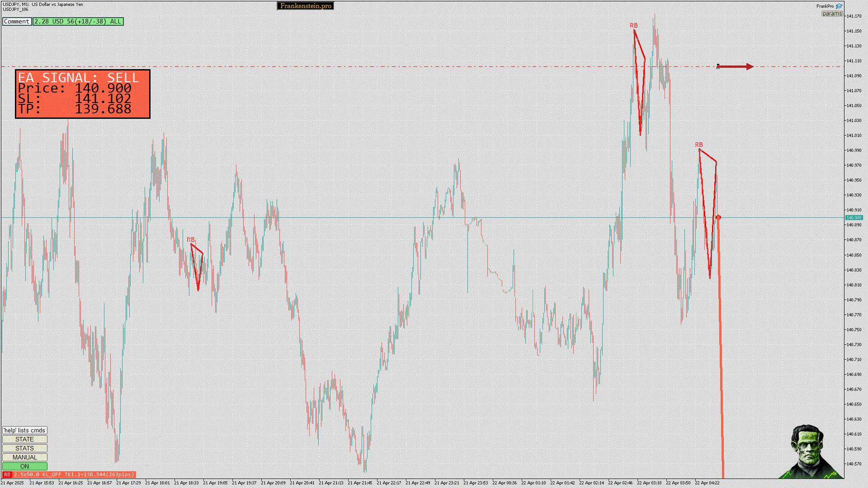Viewport: 868px width, 488px height.
Task: Click the red SL arrow marker
Action: (735, 67)
